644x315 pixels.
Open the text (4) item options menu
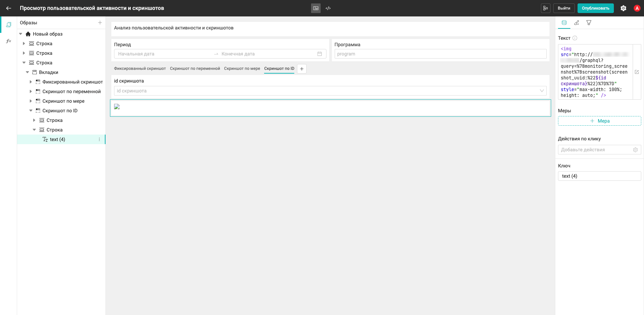coord(99,139)
